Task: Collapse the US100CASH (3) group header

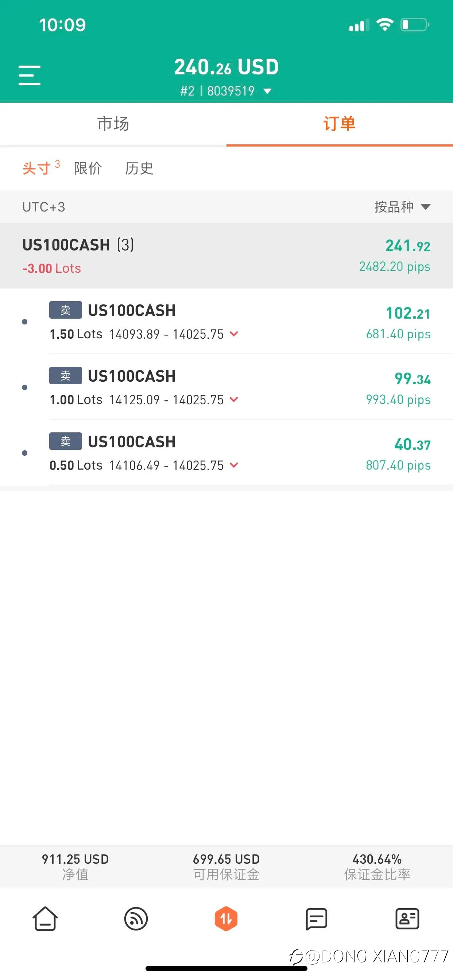Action: coord(226,256)
